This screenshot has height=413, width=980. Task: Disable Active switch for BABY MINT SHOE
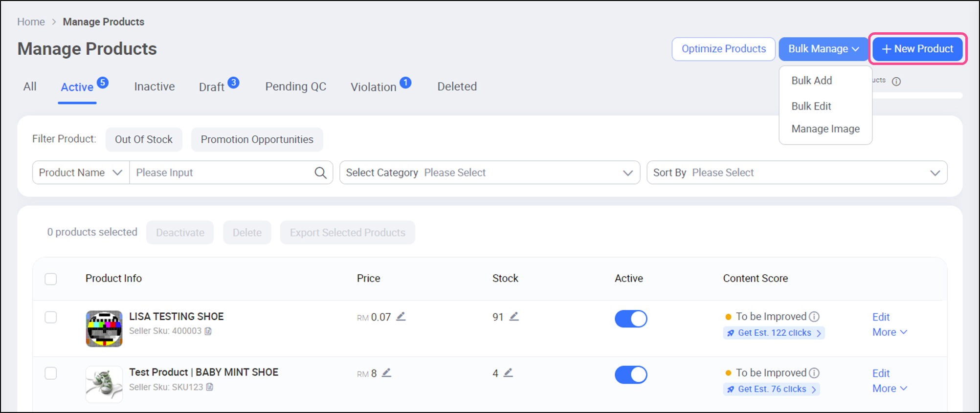point(630,375)
